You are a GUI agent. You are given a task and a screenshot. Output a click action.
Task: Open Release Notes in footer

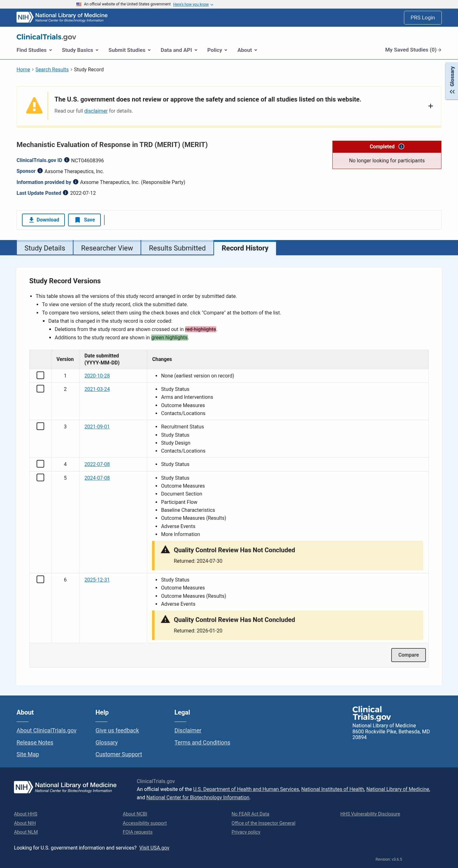[35, 742]
